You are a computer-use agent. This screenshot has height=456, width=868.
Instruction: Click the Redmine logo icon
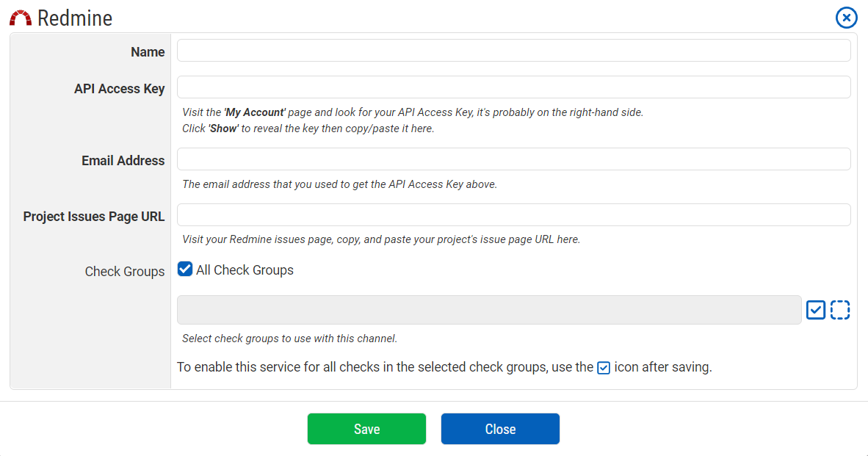(21, 18)
